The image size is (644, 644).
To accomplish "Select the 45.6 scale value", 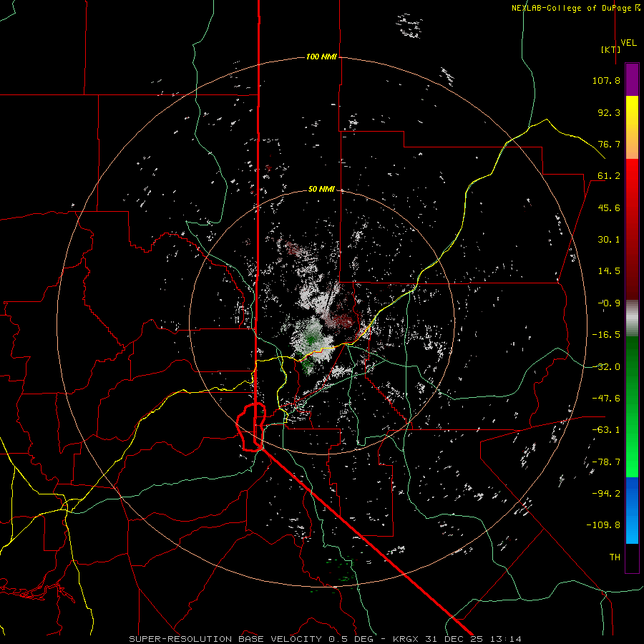I will coord(609,208).
